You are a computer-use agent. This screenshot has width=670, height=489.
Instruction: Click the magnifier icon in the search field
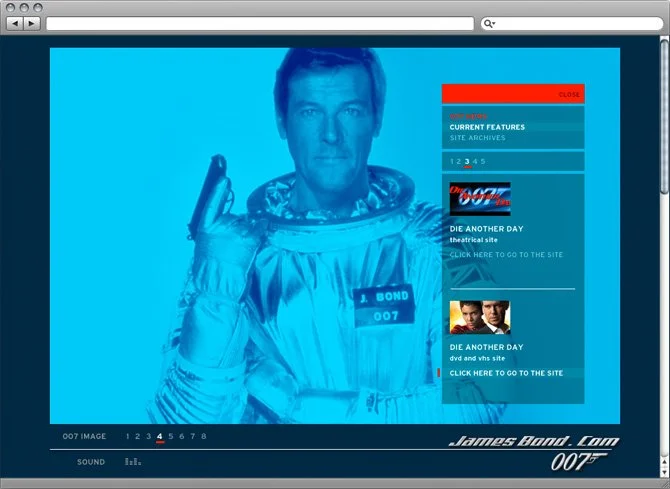tap(489, 24)
